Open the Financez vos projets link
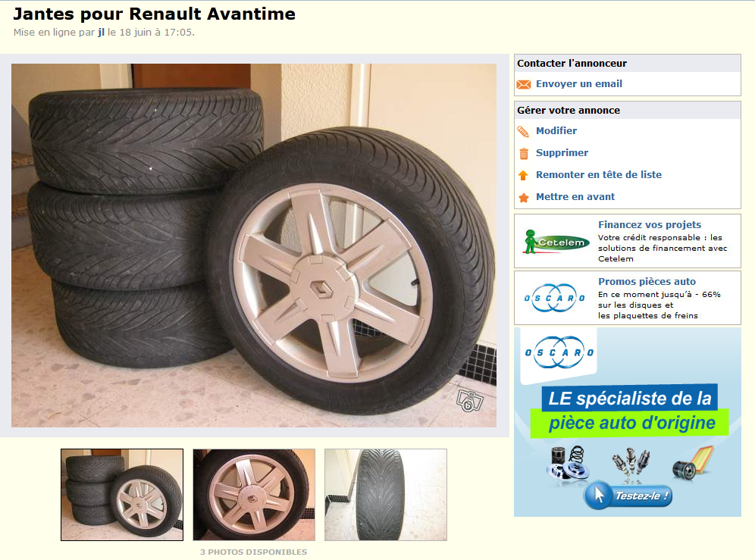 (x=649, y=224)
